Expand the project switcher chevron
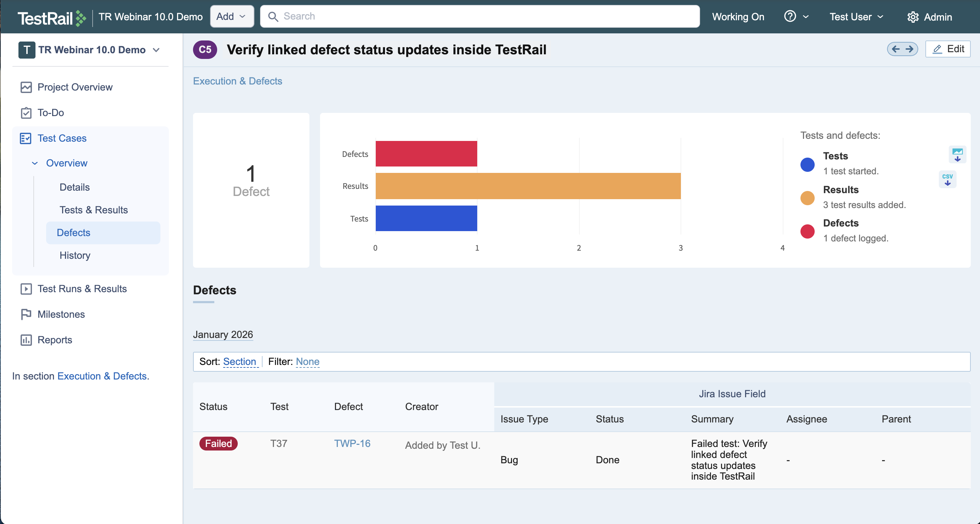 [156, 50]
